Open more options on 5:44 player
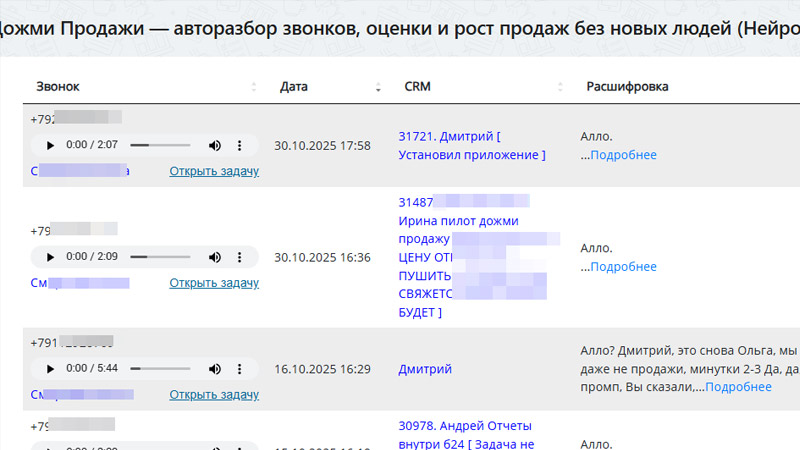The image size is (800, 450). coord(239,369)
